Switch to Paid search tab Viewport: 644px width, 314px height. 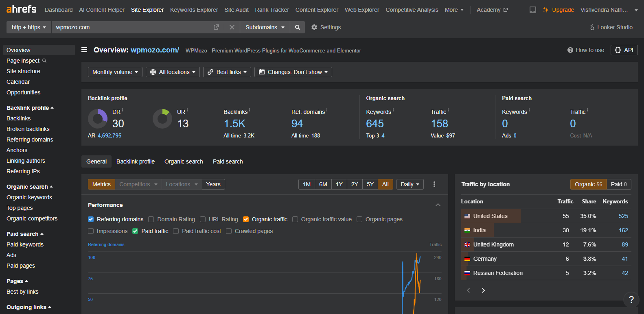coord(228,161)
